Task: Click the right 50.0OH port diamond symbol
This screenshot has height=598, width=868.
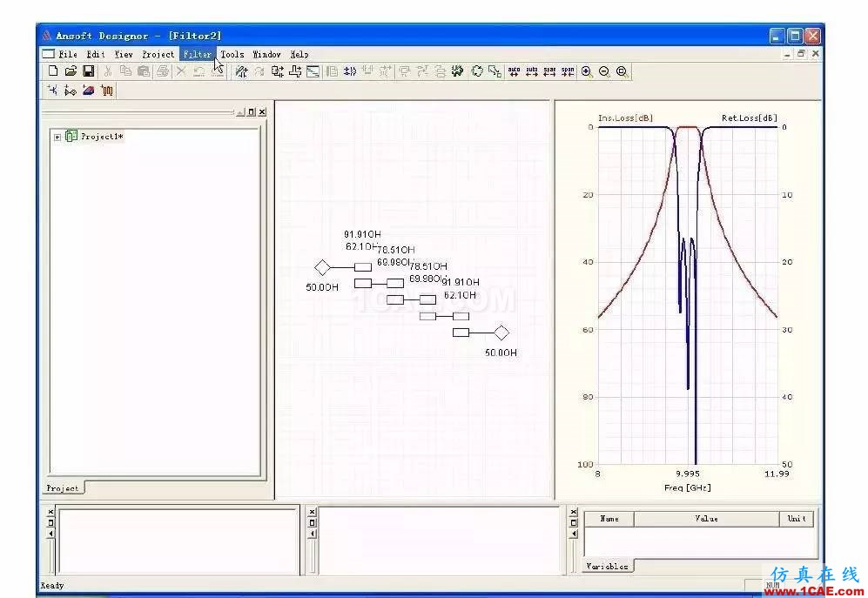Action: 501,333
